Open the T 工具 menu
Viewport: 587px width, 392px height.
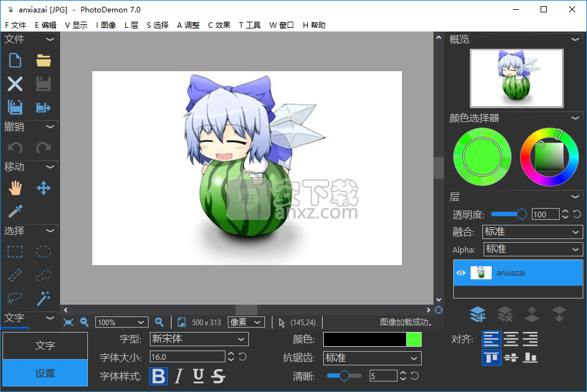pyautogui.click(x=250, y=25)
